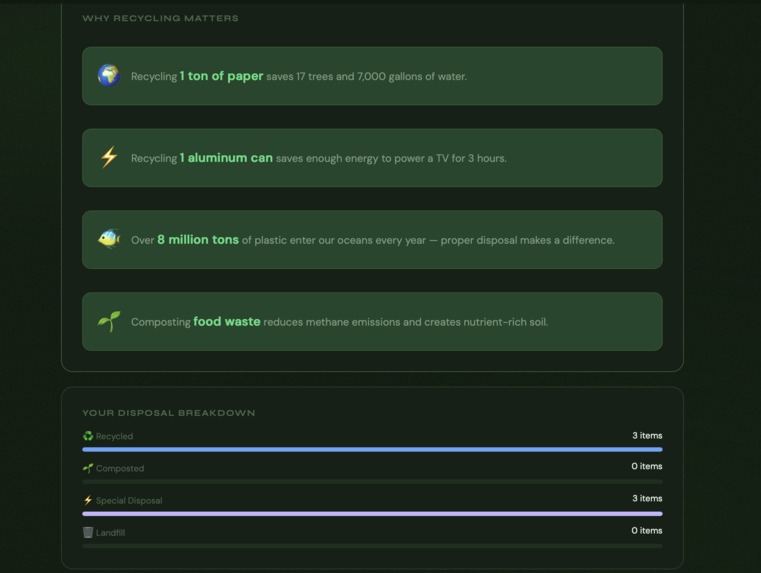
Task: Click the '0 items' count for Composted
Action: click(646, 466)
